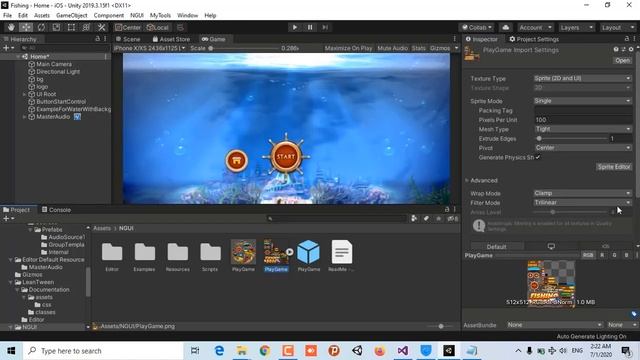Open the Texture Type dropdown
The height and width of the screenshot is (360, 640).
(582, 78)
